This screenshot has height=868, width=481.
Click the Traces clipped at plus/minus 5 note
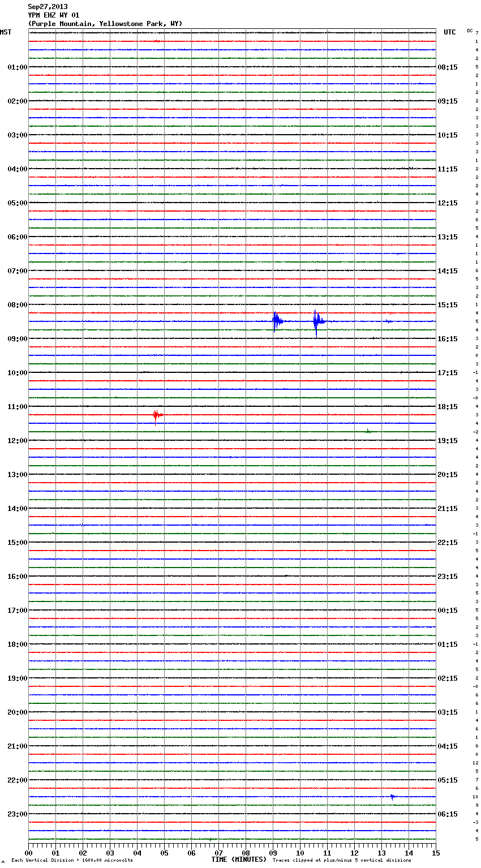(x=342, y=861)
